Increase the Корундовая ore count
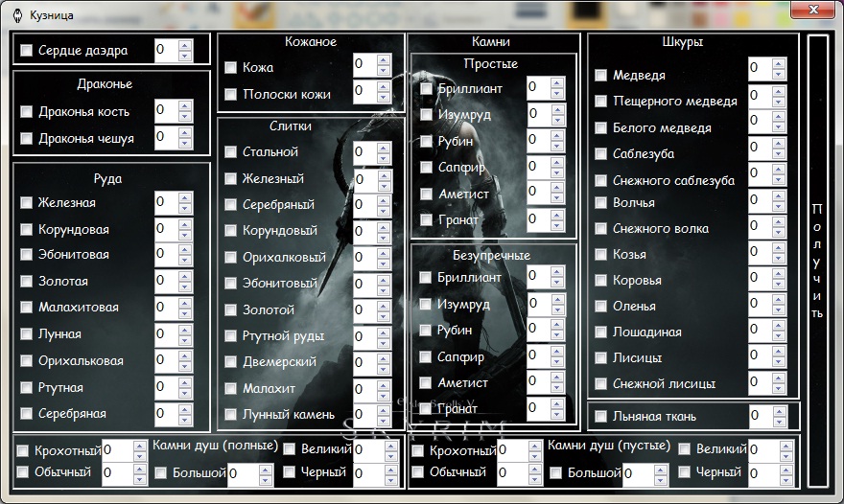Image resolution: width=844 pixels, height=504 pixels. pyautogui.click(x=185, y=223)
